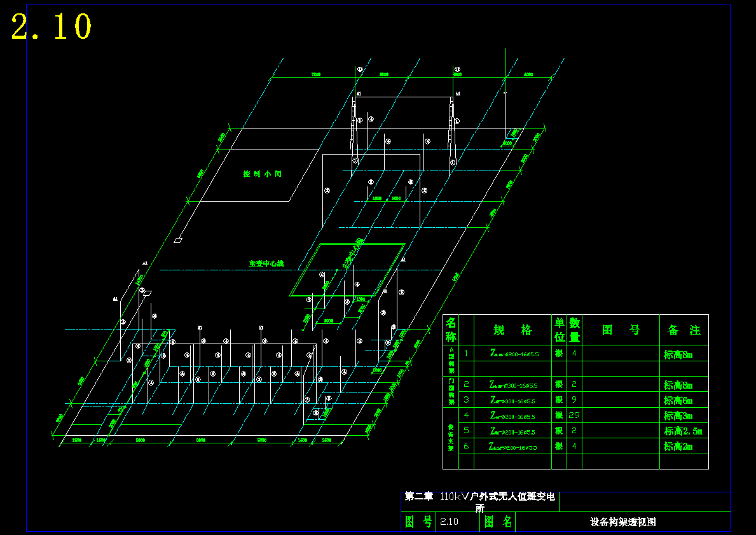756x535 pixels.
Task: Click row number "1" in the table
Action: click(x=466, y=353)
